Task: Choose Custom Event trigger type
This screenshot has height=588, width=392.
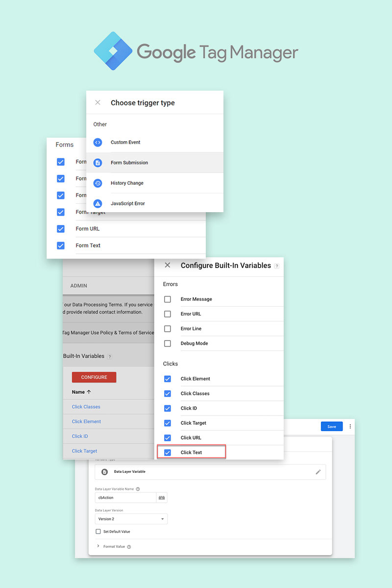Action: point(155,142)
